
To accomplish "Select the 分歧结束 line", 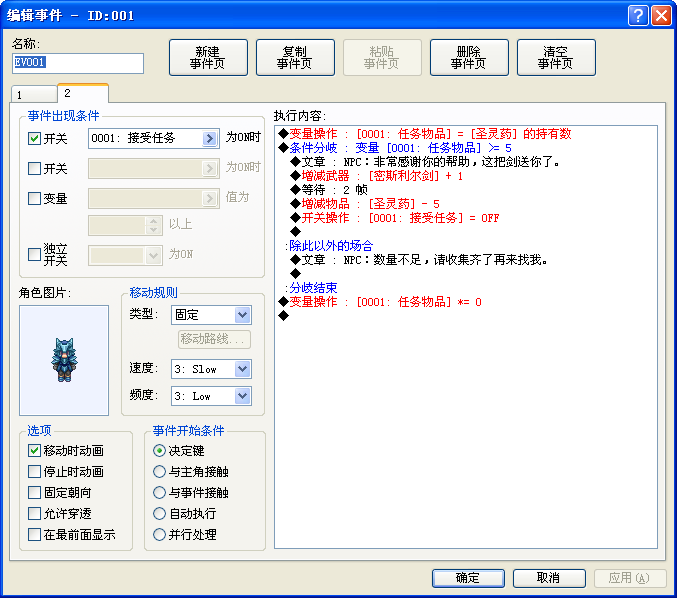I will (x=311, y=288).
